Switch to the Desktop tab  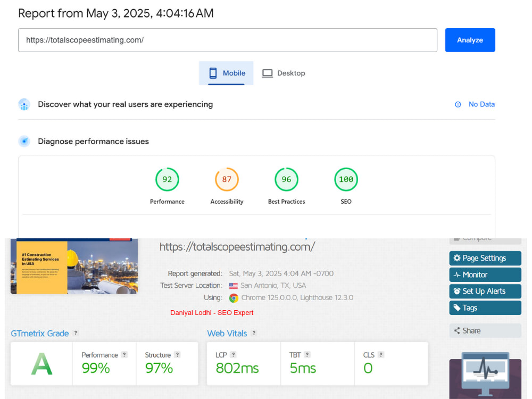click(x=284, y=73)
